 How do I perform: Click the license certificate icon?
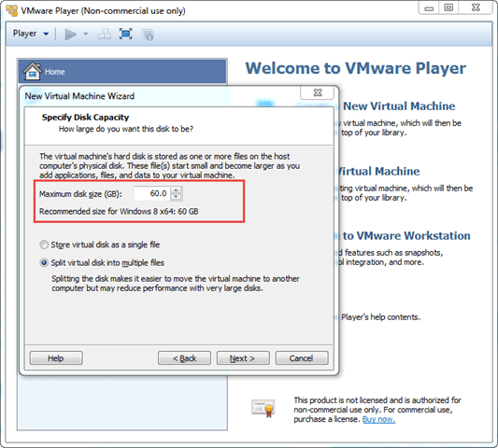pos(263,408)
